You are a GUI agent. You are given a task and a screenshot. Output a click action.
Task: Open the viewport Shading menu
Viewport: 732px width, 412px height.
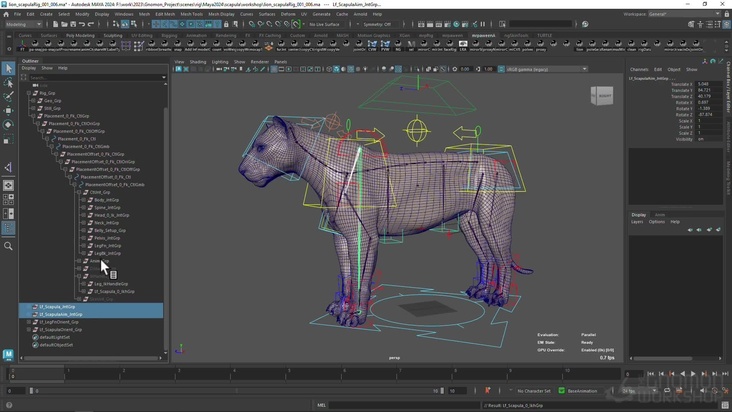click(x=198, y=61)
